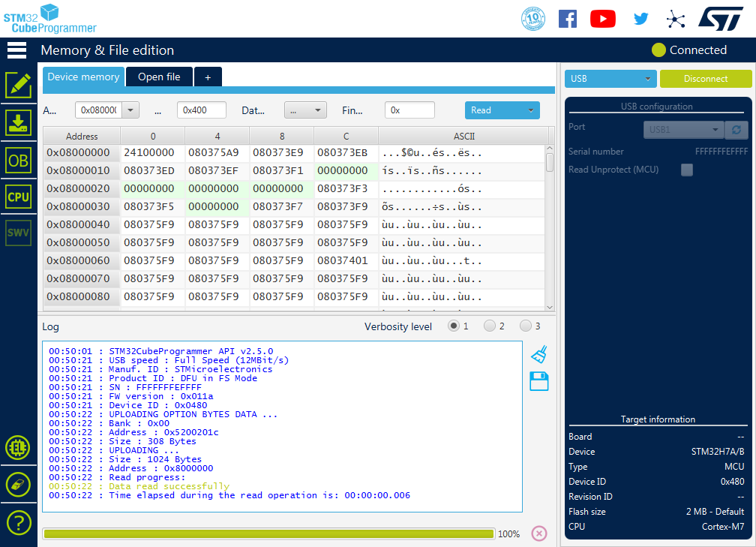Open the help question mark icon
The height and width of the screenshot is (547, 756).
pyautogui.click(x=19, y=523)
